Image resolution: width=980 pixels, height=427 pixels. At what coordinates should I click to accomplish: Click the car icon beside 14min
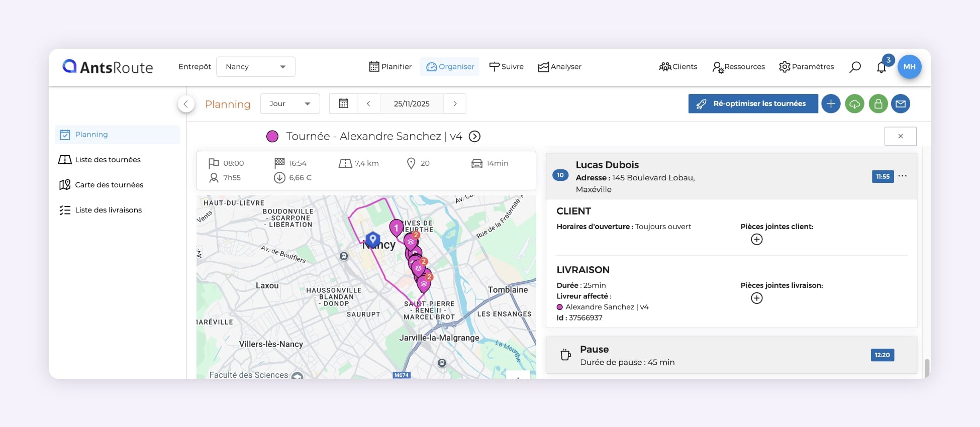click(476, 163)
